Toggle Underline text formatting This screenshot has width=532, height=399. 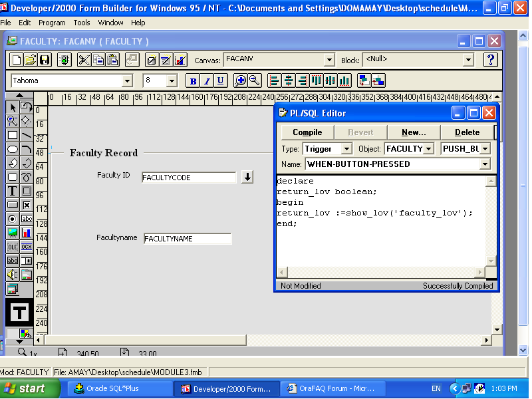pos(221,81)
